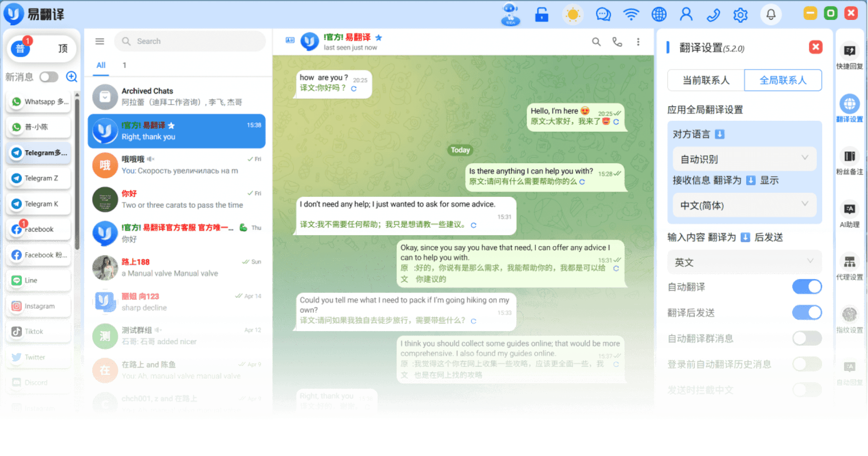Open 粉丝备注 fan notes panel

click(849, 161)
